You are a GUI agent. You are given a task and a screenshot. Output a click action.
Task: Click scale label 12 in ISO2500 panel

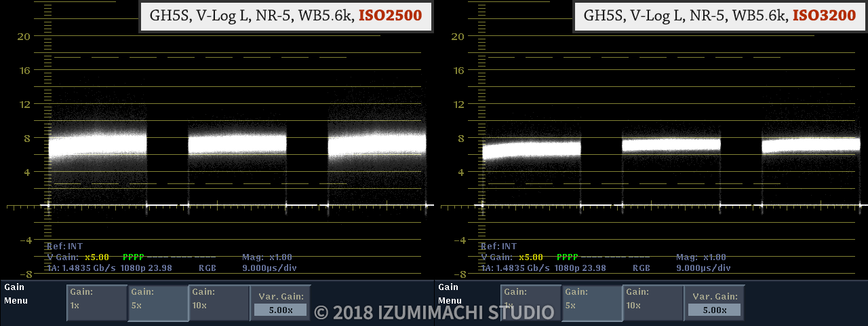24,104
